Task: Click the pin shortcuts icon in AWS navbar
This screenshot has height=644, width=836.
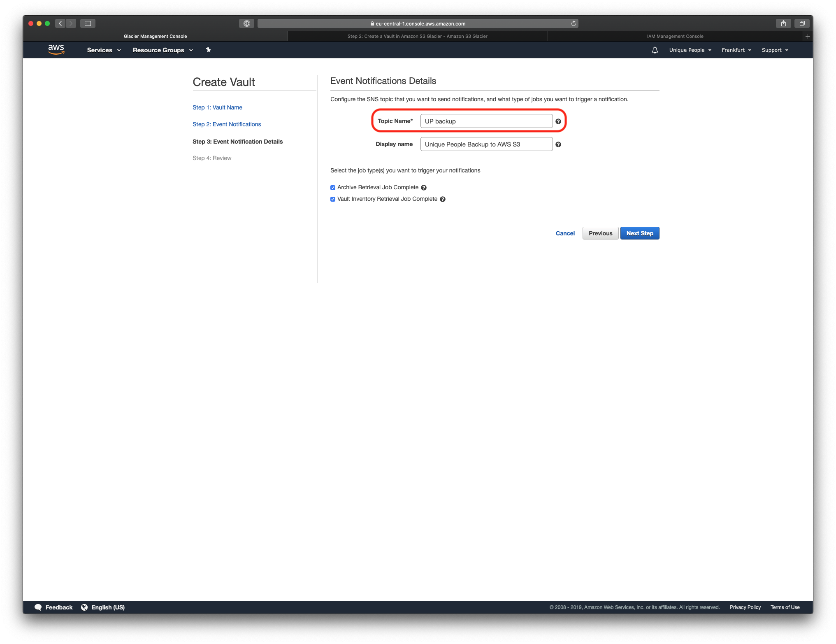Action: click(208, 50)
